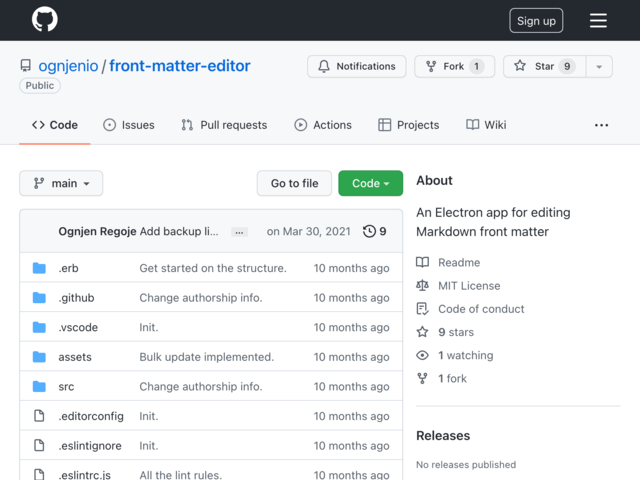This screenshot has width=640, height=480.
Task: Open the .erb directory name
Action: [x=68, y=268]
